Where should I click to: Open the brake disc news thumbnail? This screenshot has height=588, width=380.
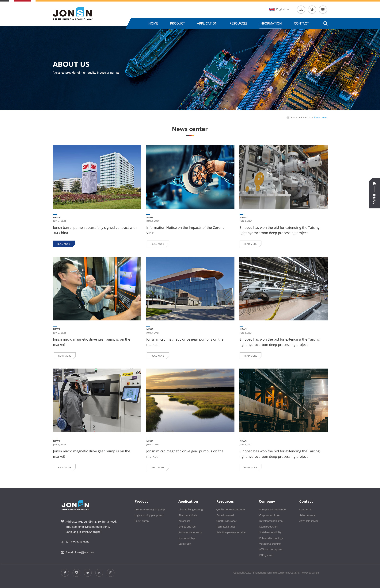190,177
